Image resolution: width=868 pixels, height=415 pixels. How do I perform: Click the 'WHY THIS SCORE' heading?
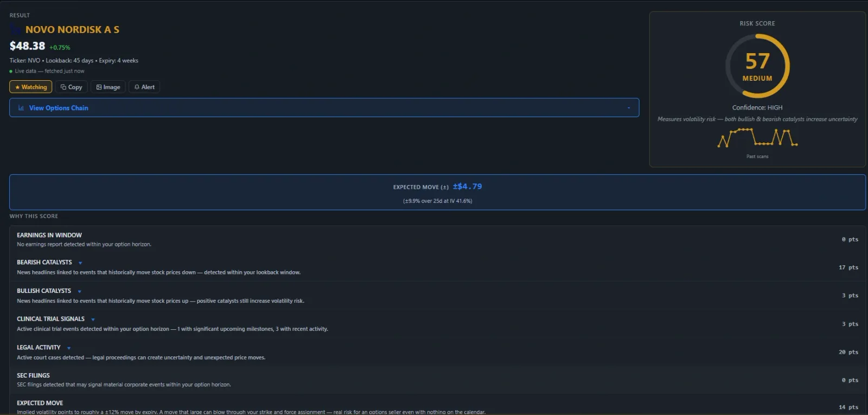pos(34,216)
